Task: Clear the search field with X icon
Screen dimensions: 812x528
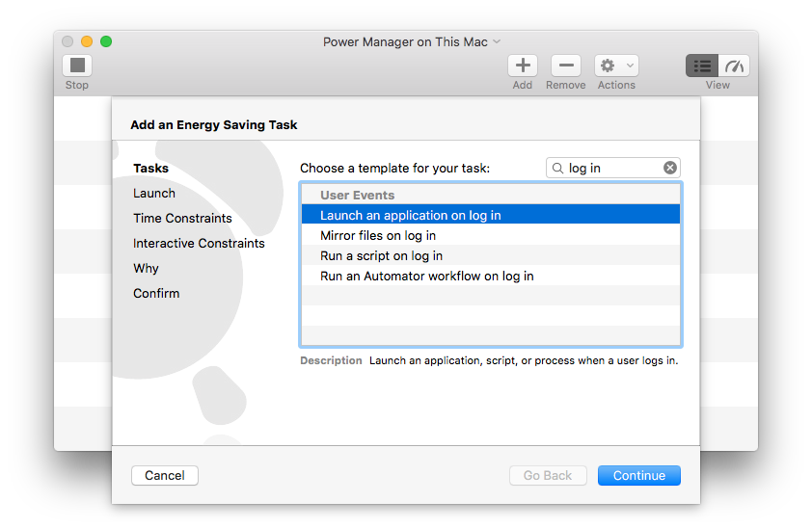Action: 670,168
